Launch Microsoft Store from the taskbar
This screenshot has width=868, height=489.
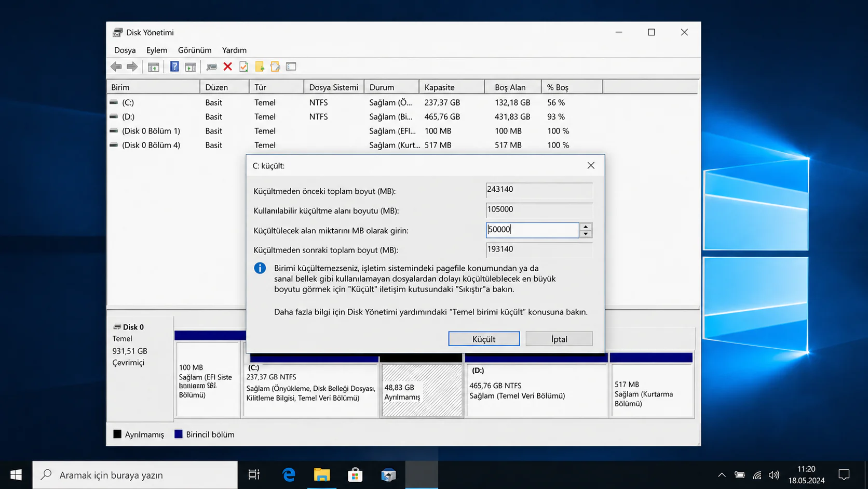pyautogui.click(x=355, y=474)
